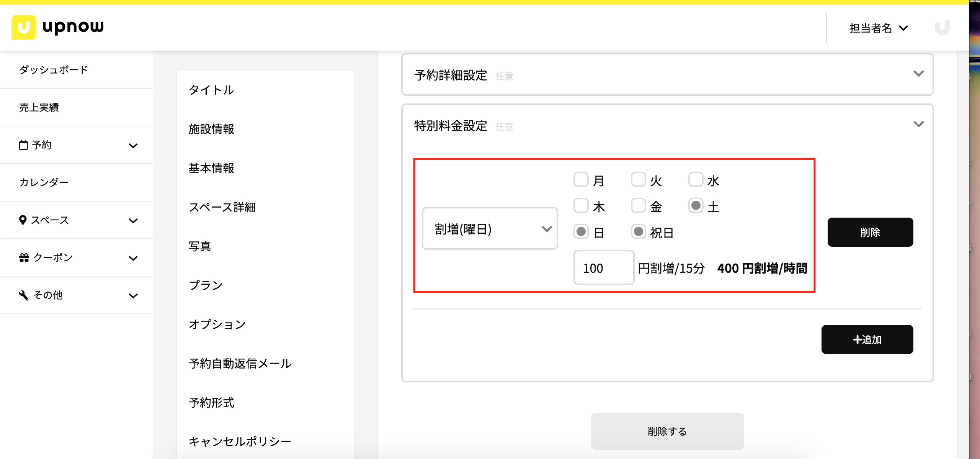Jump to the 予約自動返信メール section

tap(240, 364)
